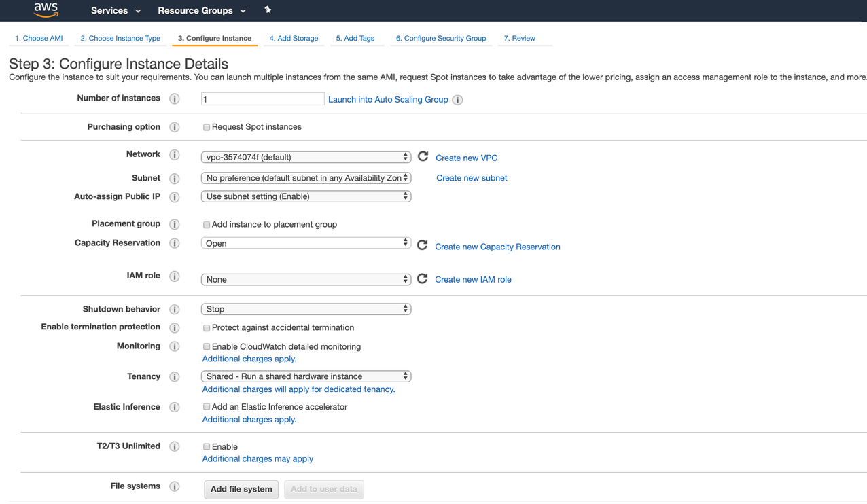Open the info tooltip for Number of instances

coord(175,98)
